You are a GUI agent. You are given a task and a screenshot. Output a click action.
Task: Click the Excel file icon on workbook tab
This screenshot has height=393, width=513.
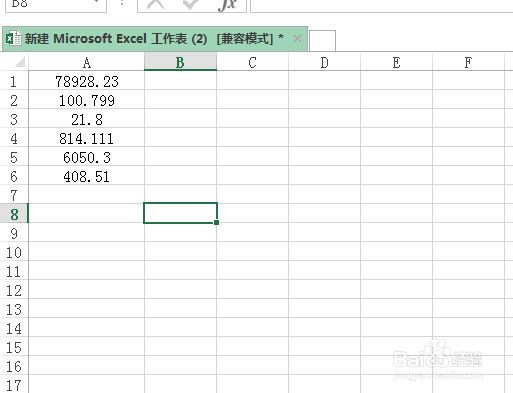[14, 39]
